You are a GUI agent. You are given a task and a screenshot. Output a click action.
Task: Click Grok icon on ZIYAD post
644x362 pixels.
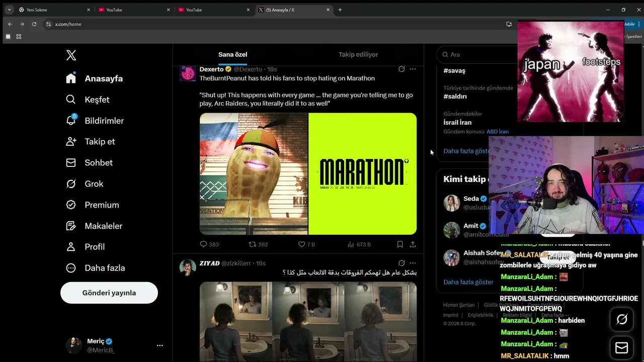401,263
